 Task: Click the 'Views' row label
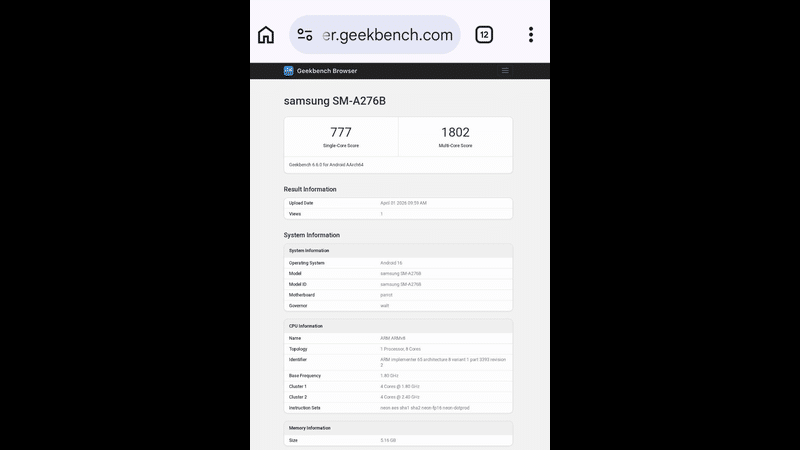(x=295, y=214)
